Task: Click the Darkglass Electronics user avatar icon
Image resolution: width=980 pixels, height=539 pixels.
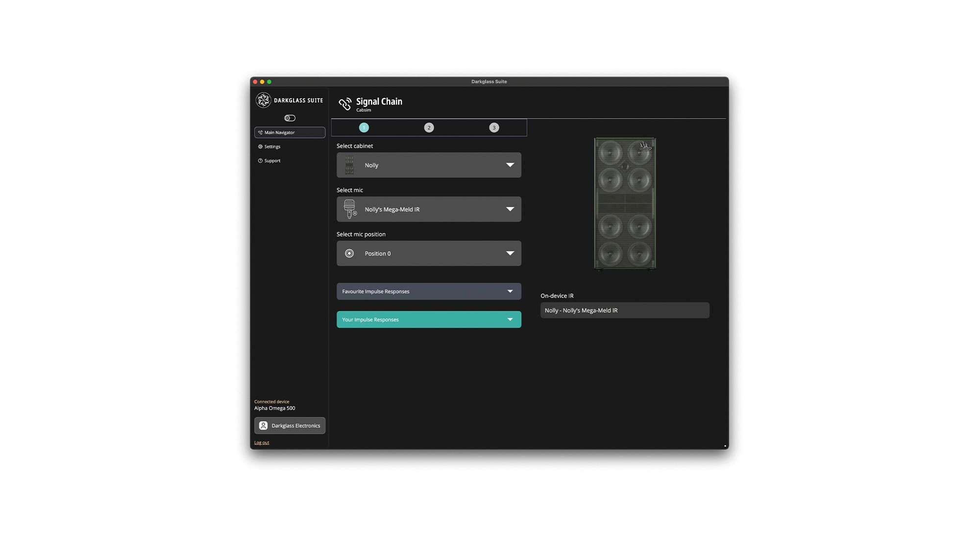Action: click(264, 426)
